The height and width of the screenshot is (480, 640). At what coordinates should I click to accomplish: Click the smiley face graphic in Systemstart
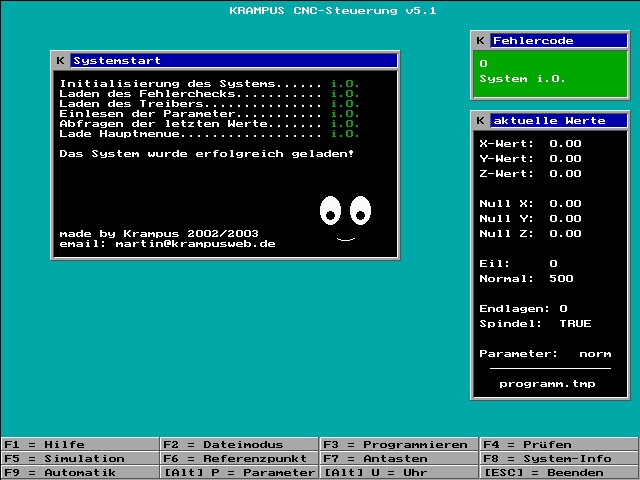point(345,218)
